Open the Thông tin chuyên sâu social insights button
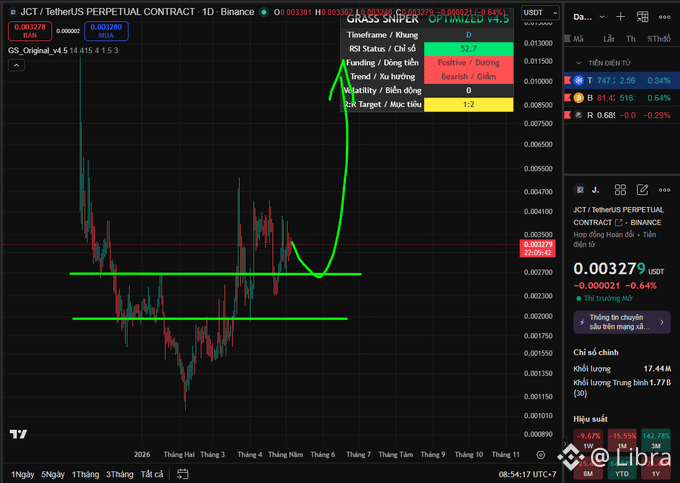Viewport: 680px width, 483px height. point(621,322)
